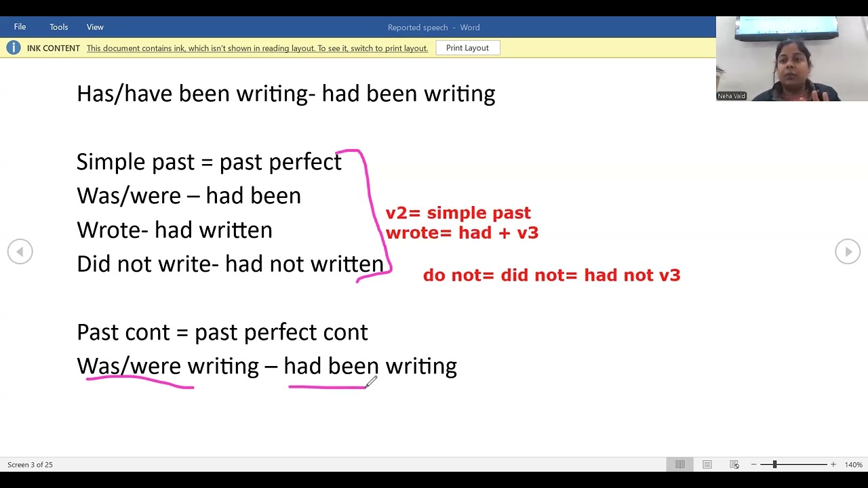The width and height of the screenshot is (868, 488).
Task: Click the Print Layout button
Action: [x=467, y=48]
